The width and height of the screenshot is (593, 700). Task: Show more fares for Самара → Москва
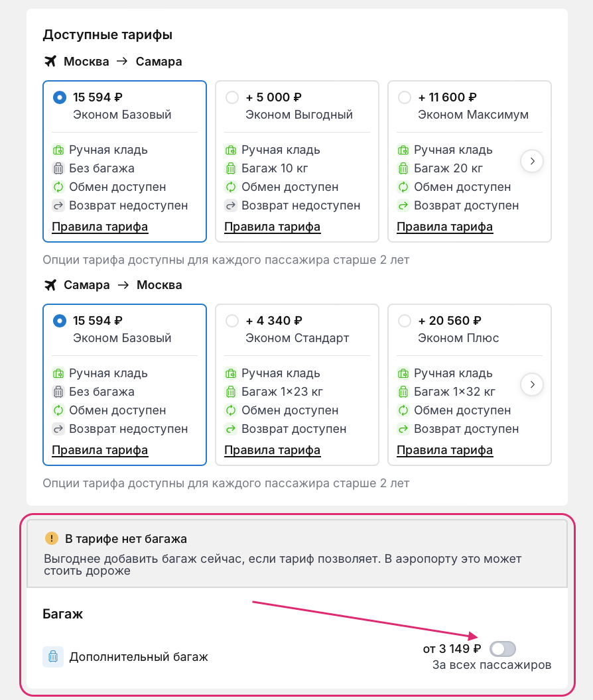point(532,384)
